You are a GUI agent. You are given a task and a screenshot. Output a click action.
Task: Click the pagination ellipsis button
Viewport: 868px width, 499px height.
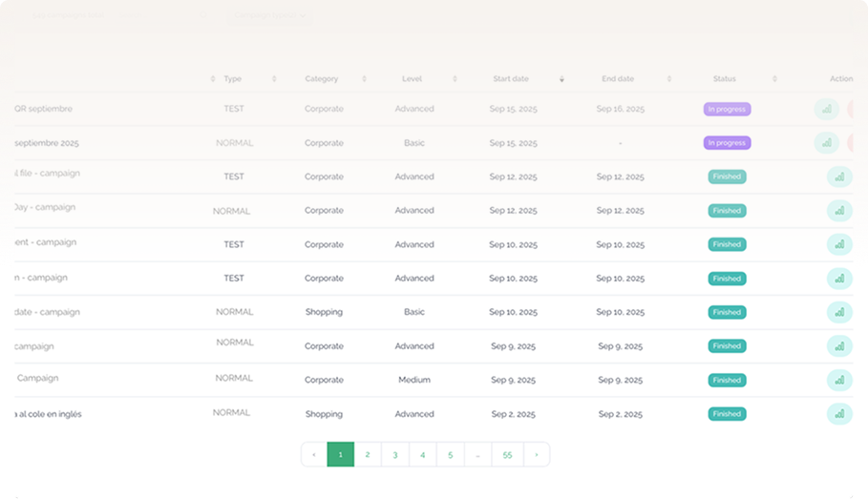(477, 455)
